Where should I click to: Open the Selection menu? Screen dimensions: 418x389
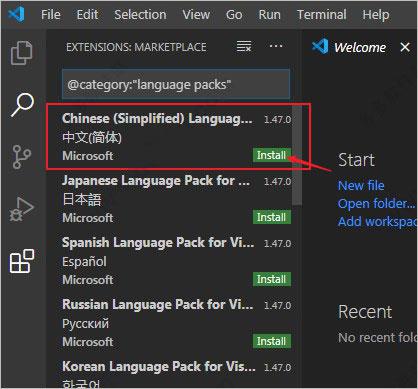140,15
